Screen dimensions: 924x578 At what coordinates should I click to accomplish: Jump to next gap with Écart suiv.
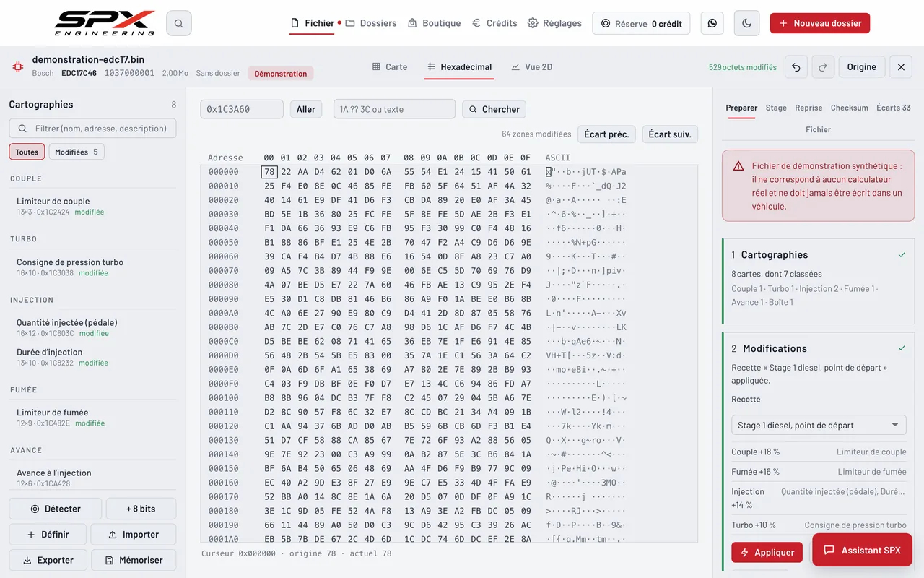click(670, 134)
